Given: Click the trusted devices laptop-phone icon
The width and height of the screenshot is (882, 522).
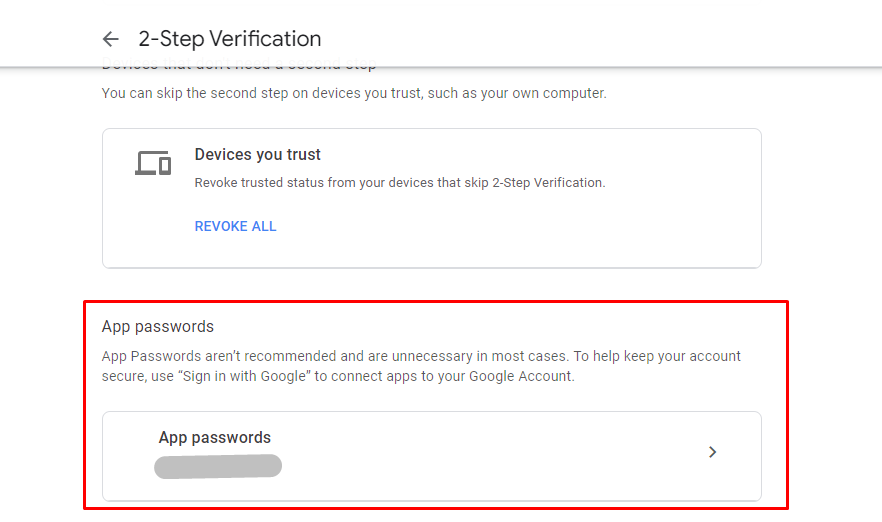Looking at the screenshot, I should pos(153,162).
